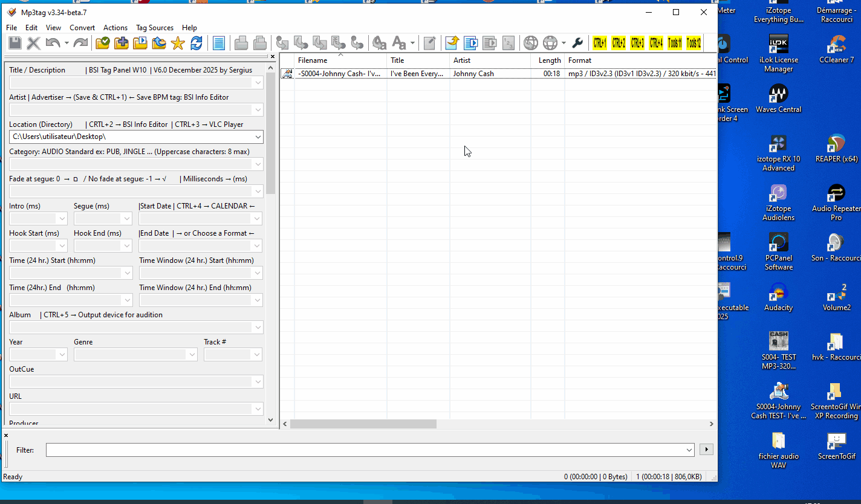
Task: Click Select all files list icon
Action: 219,43
